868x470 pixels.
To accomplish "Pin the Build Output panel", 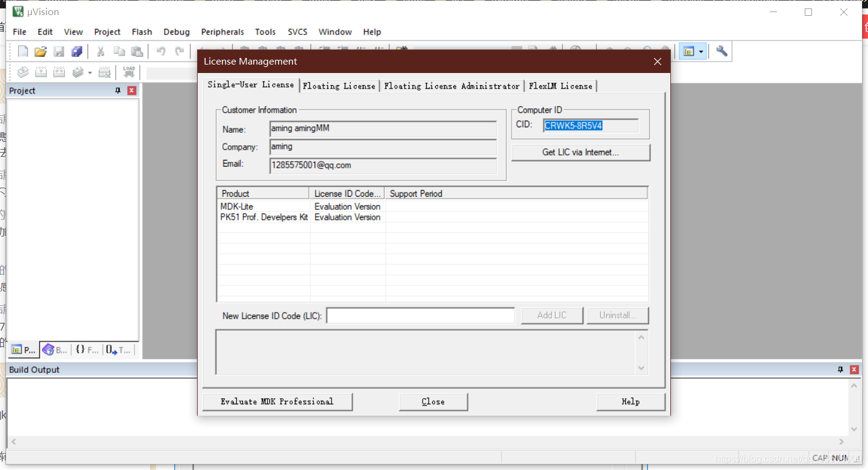I will click(840, 369).
